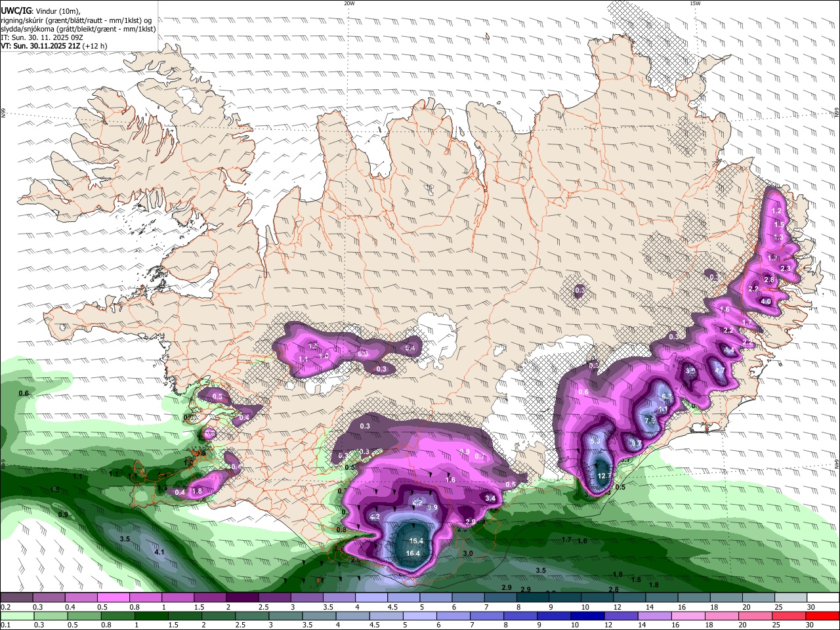The width and height of the screenshot is (840, 630).
Task: Click the 7.8 snowfall value
Action: 650,420
